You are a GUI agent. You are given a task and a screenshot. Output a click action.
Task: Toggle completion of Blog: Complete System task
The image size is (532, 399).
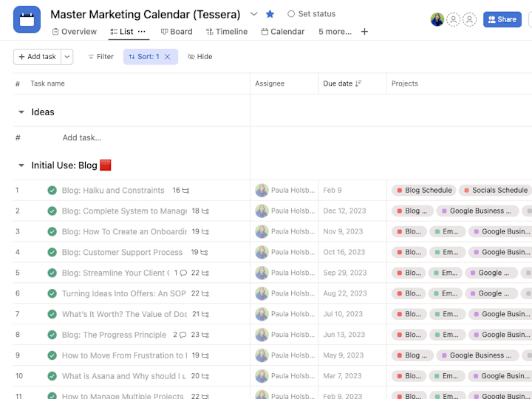click(x=52, y=211)
